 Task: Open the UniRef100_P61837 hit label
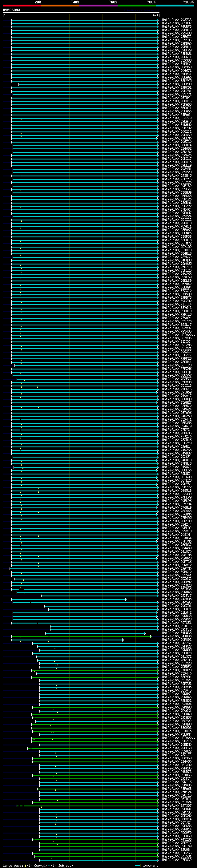(176, 23)
